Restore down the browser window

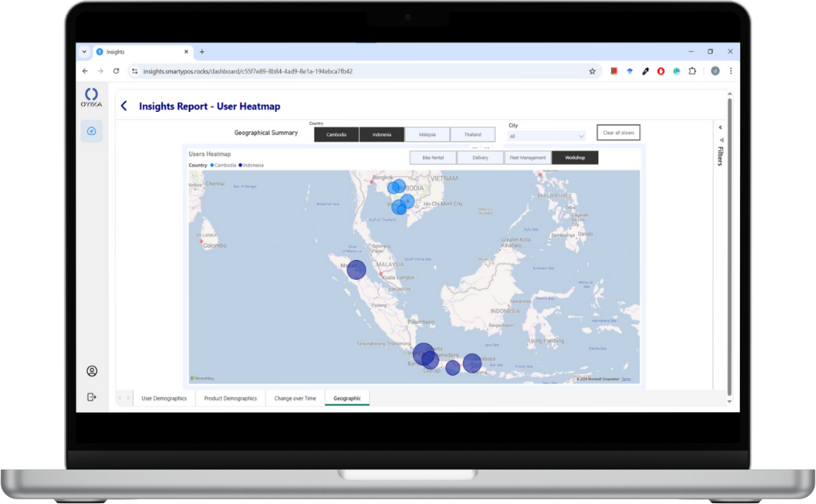coord(710,51)
